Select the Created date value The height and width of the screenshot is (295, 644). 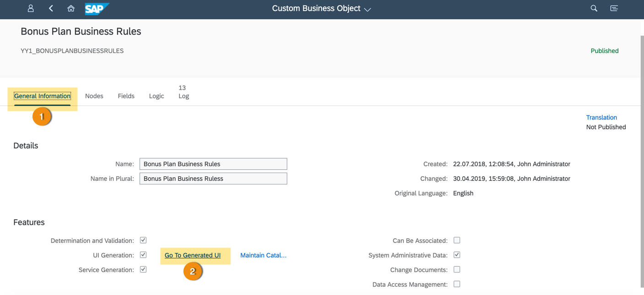511,164
